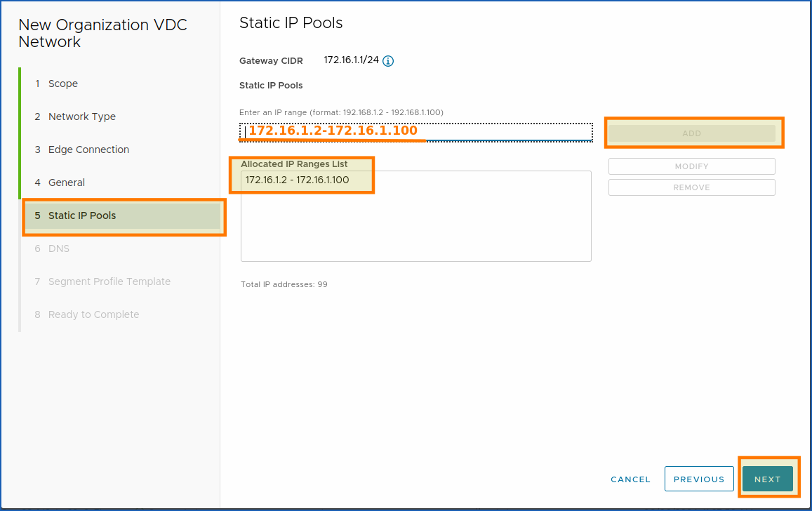Click the Total IP addresses label
This screenshot has width=812, height=511.
[283, 284]
